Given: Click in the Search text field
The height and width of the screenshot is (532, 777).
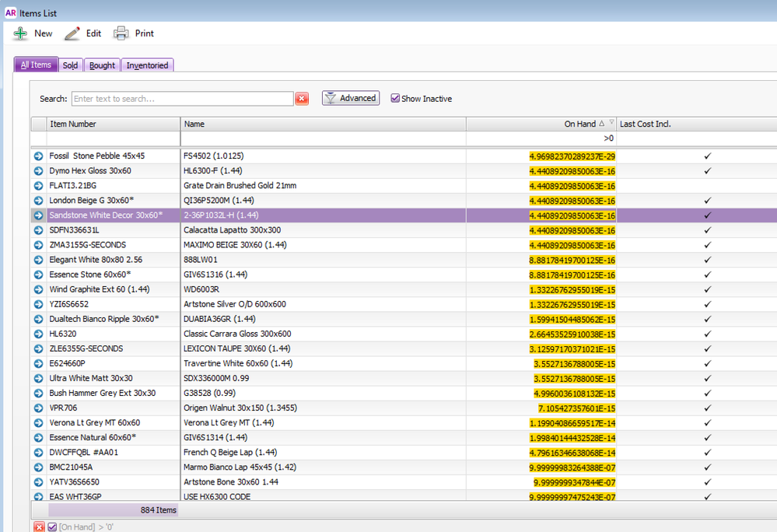Looking at the screenshot, I should 182,99.
